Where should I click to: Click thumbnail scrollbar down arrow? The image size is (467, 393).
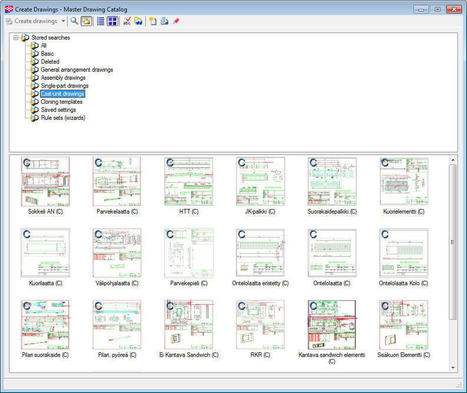[453, 368]
